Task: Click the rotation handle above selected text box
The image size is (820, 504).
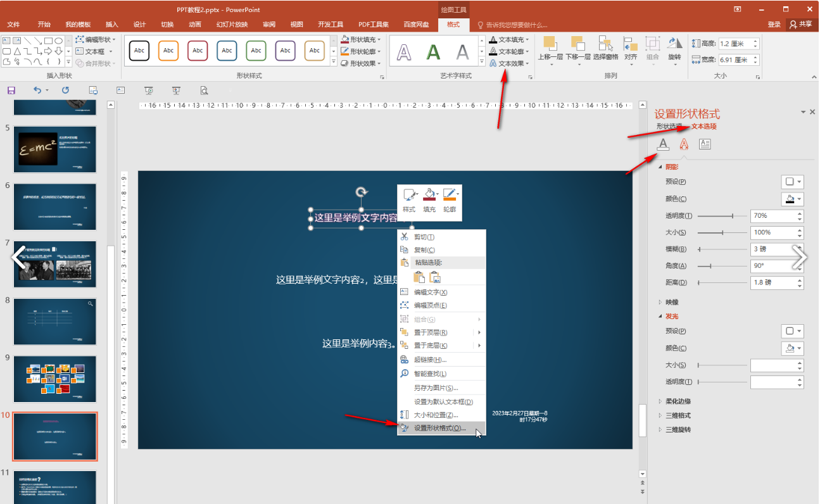Action: coord(361,192)
